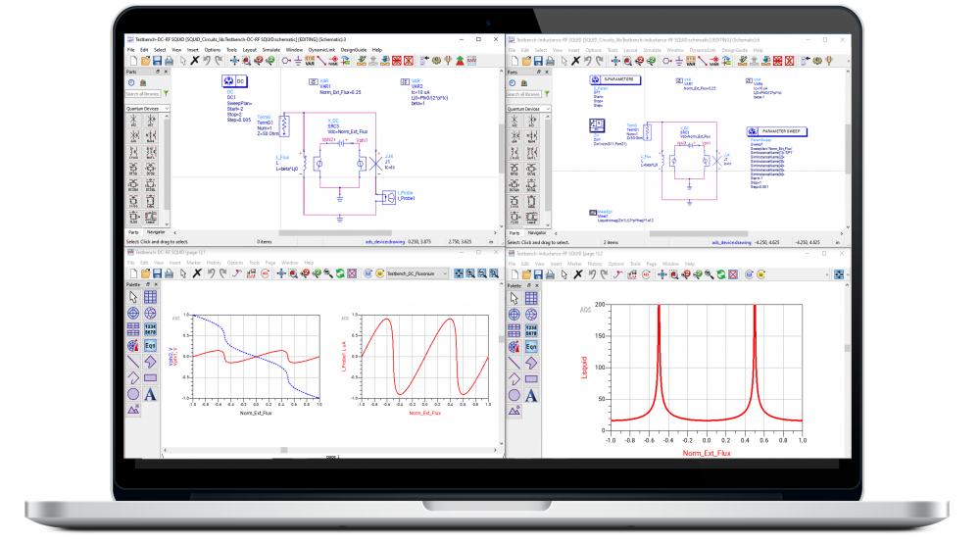Select PARAMETER SWEEP block in Inductance schematic

tap(777, 131)
